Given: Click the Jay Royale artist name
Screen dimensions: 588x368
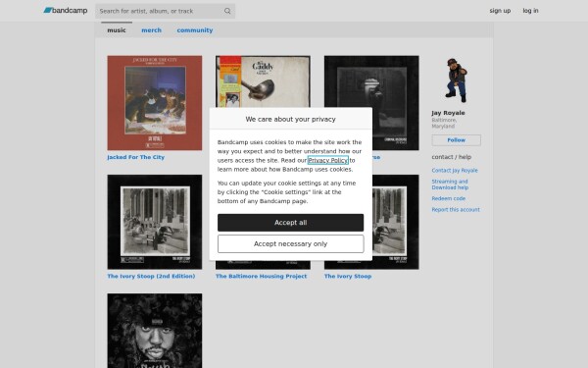Looking at the screenshot, I should pyautogui.click(x=448, y=113).
